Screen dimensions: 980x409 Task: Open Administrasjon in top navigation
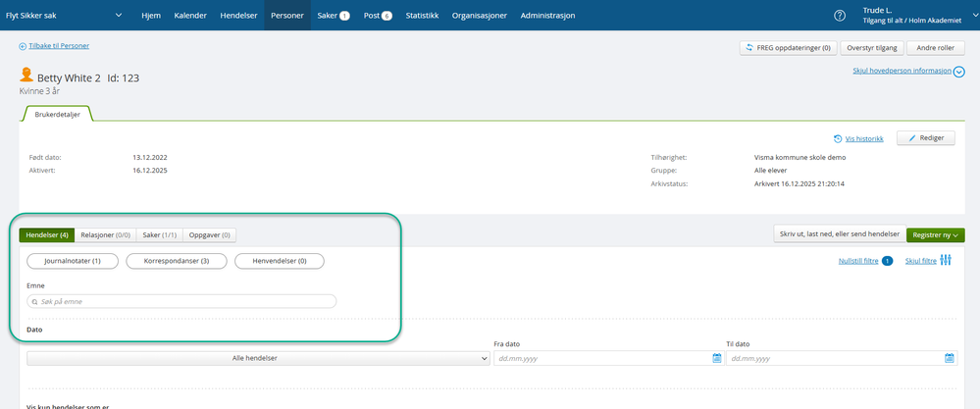pos(548,16)
